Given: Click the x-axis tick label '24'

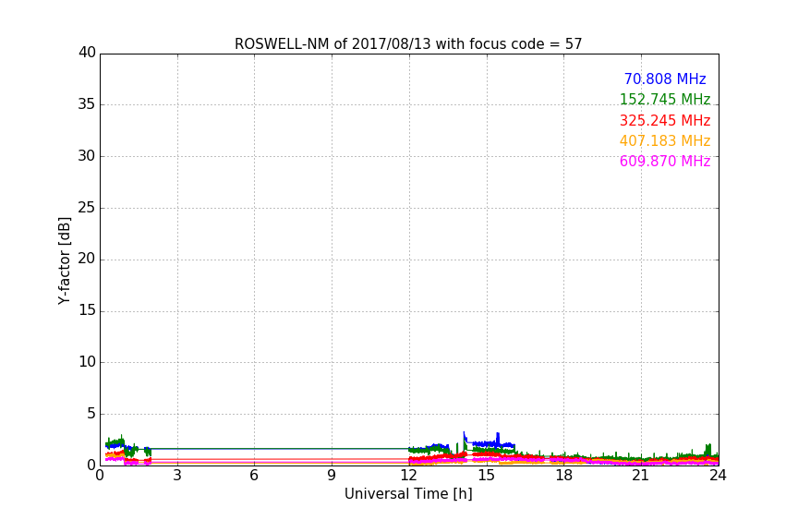Looking at the screenshot, I should [x=718, y=476].
